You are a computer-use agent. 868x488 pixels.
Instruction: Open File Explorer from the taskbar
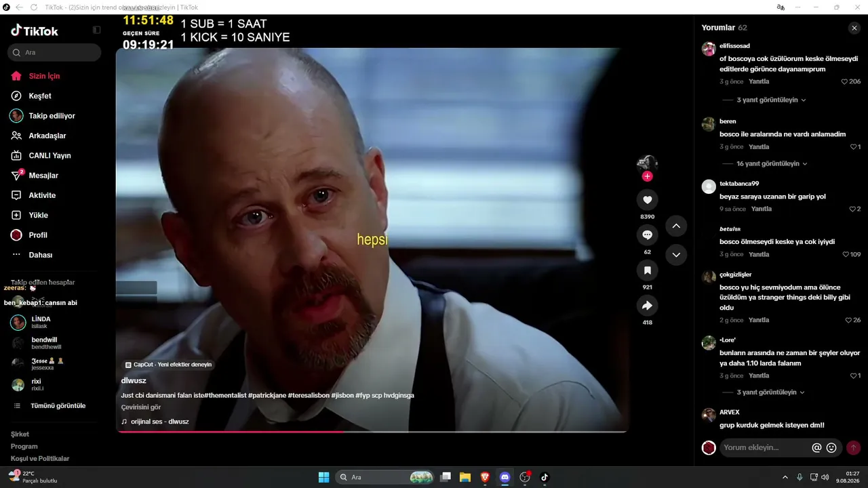point(465,477)
